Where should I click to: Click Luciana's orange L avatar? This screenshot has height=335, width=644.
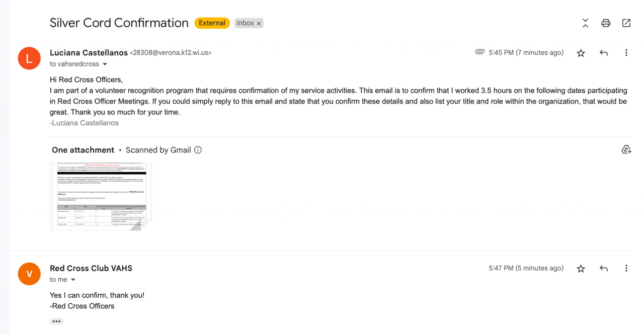pyautogui.click(x=29, y=58)
